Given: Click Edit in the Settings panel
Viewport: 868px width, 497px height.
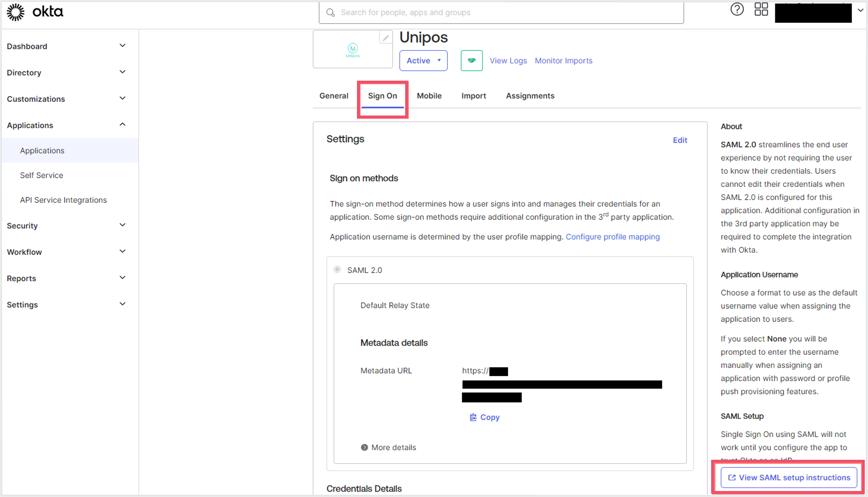Looking at the screenshot, I should click(x=680, y=140).
